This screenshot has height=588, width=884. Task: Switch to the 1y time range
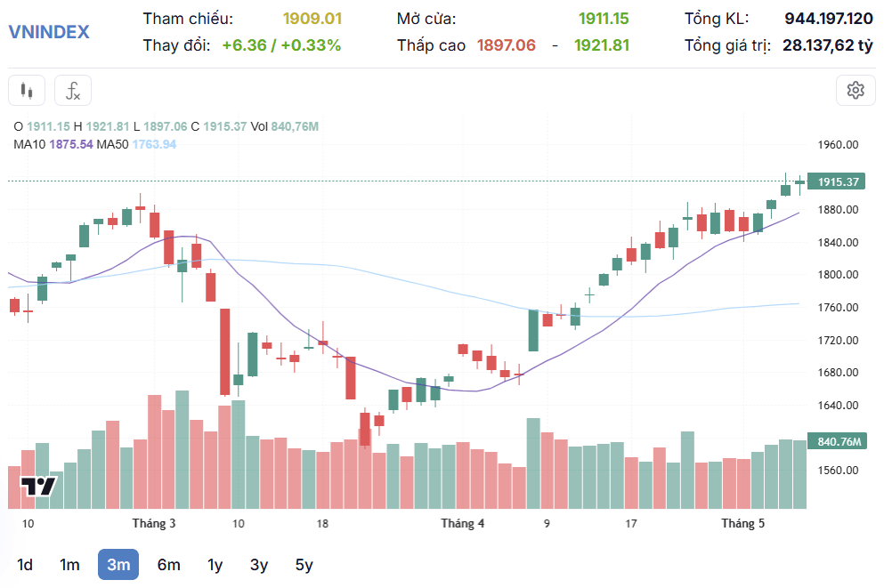pyautogui.click(x=215, y=564)
